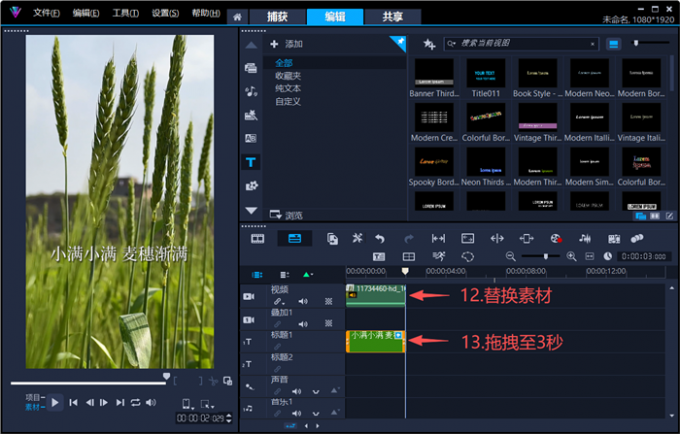Click the add to favorites star icon
680x434 pixels.
pyautogui.click(x=429, y=44)
